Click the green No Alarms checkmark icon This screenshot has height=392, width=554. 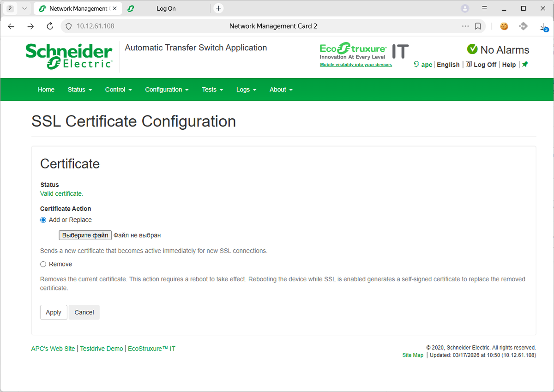pyautogui.click(x=472, y=49)
